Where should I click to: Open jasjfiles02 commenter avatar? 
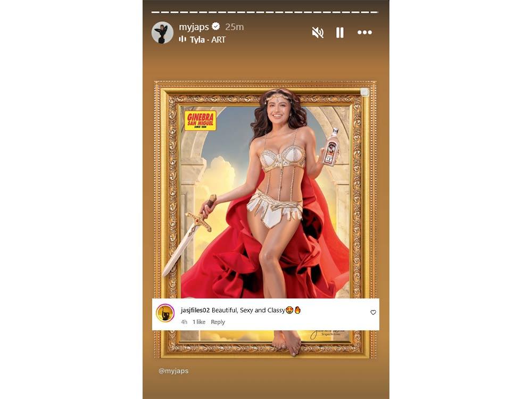pyautogui.click(x=165, y=313)
